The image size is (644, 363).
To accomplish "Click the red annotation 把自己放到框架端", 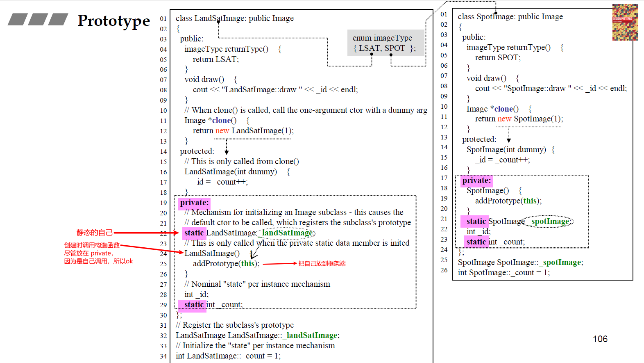I will click(322, 264).
